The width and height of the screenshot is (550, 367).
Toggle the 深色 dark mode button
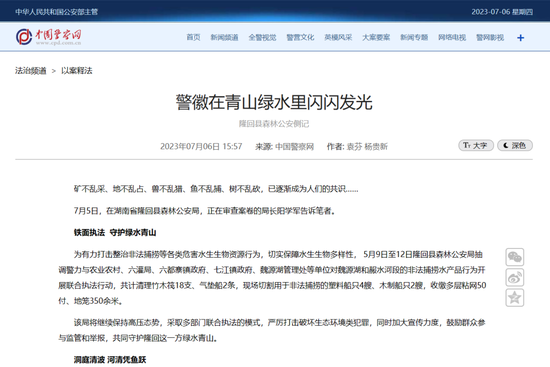click(515, 145)
